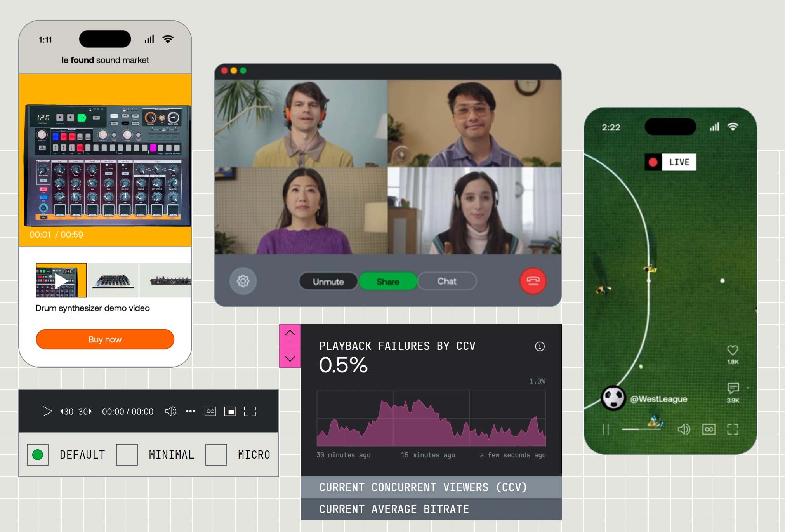Click green Share button in call
785x532 pixels.
tap(387, 282)
